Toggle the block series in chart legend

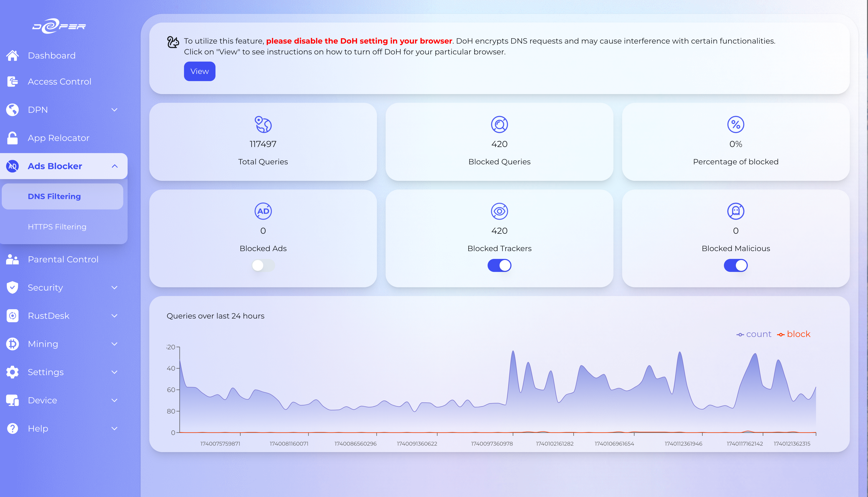point(794,334)
